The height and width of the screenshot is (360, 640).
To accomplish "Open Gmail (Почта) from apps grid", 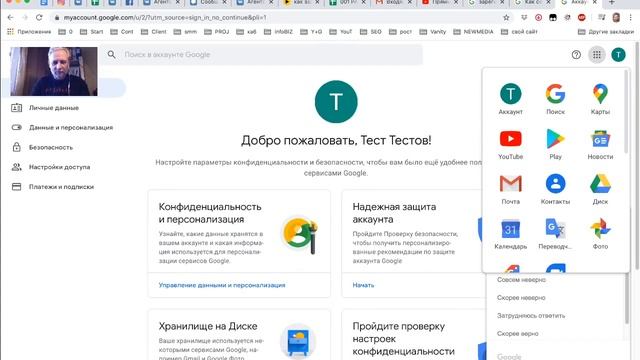I will tap(510, 189).
